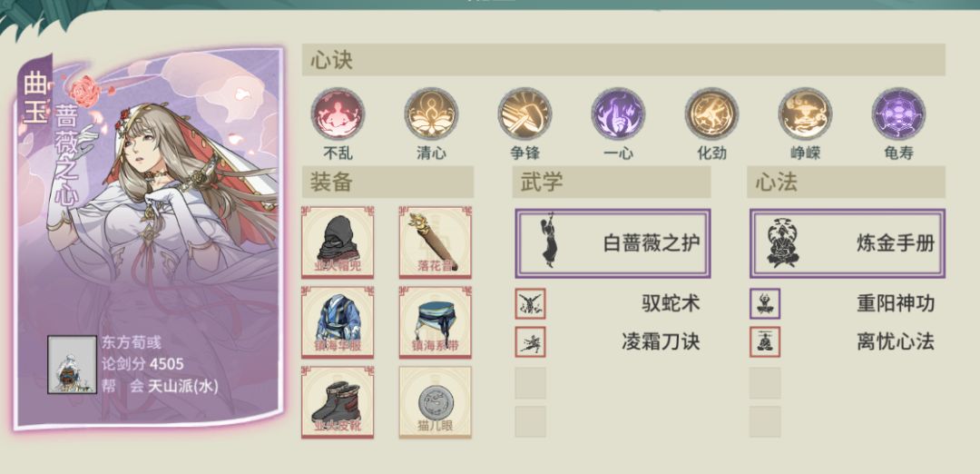This screenshot has width=980, height=474.
Task: View the 镇海华服 blue robe item
Action: 338,322
